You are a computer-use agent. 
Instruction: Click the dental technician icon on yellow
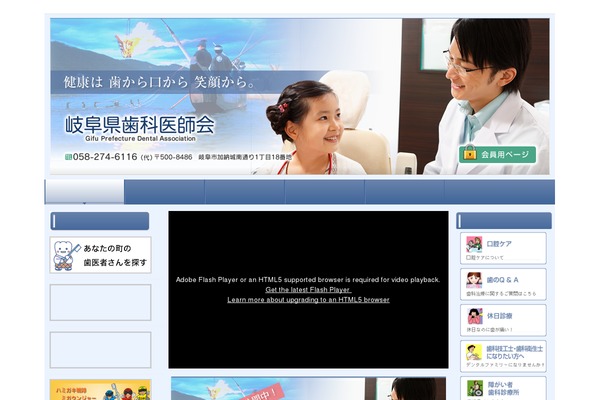pos(474,353)
